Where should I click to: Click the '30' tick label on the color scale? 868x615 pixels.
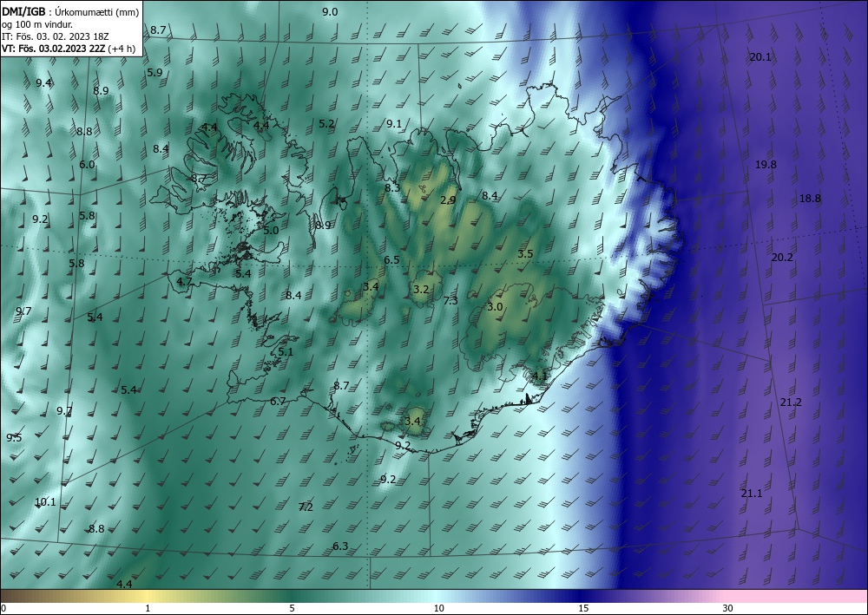tap(728, 609)
